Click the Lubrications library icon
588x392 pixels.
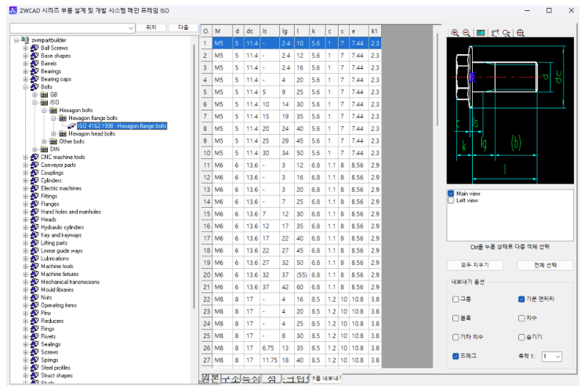[34, 259]
